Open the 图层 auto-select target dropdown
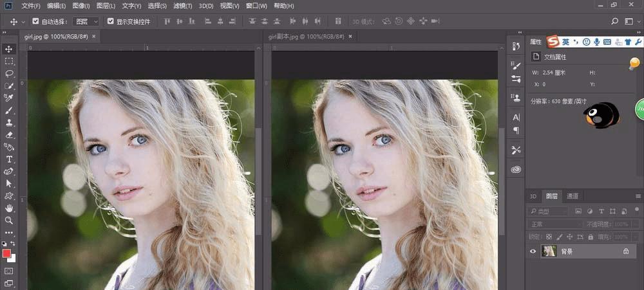 point(86,21)
